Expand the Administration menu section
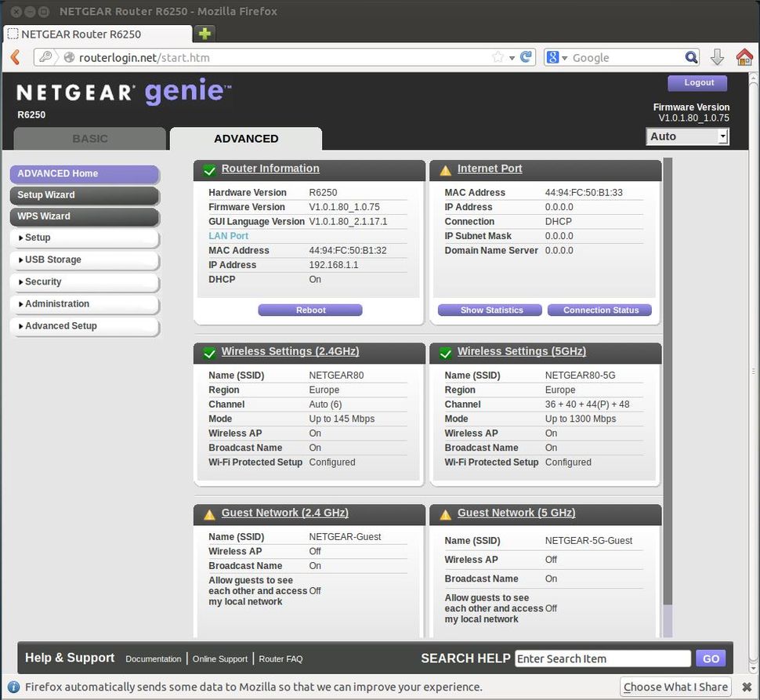Screen dimensions: 760x700 coord(85,304)
